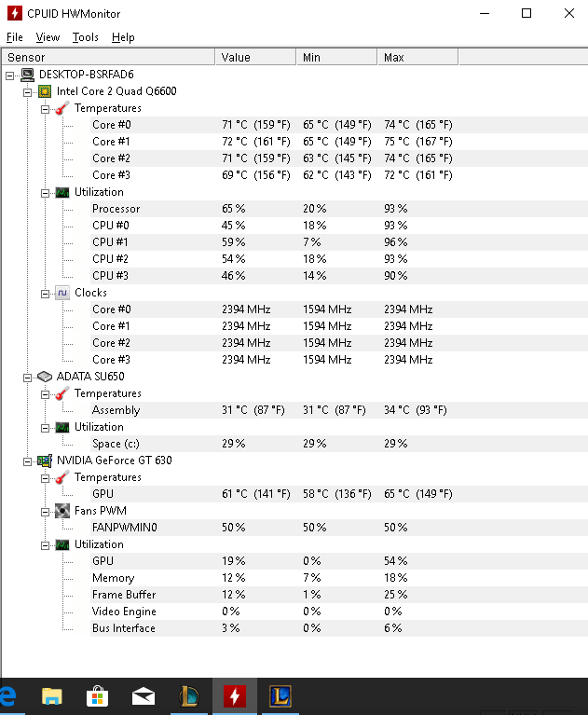Click the ADATA SU650 drive icon
588x715 pixels.
click(45, 377)
